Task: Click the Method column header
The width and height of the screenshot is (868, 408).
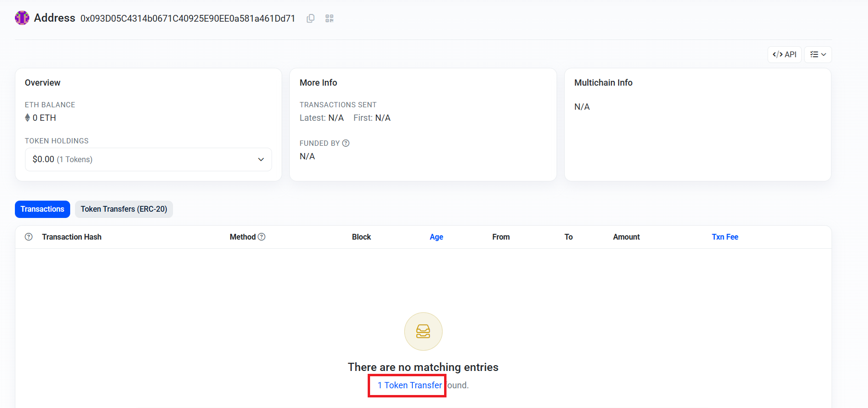Action: click(243, 237)
